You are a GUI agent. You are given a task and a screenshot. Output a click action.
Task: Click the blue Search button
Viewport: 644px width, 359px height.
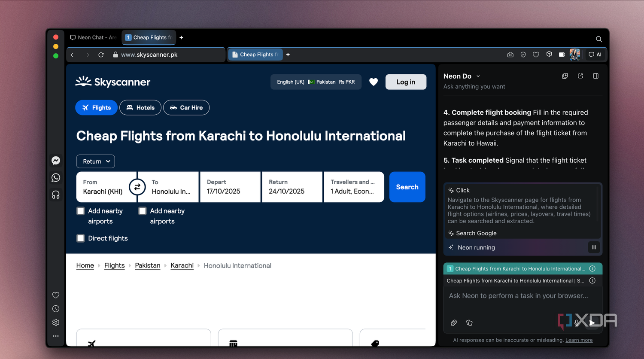(x=407, y=187)
